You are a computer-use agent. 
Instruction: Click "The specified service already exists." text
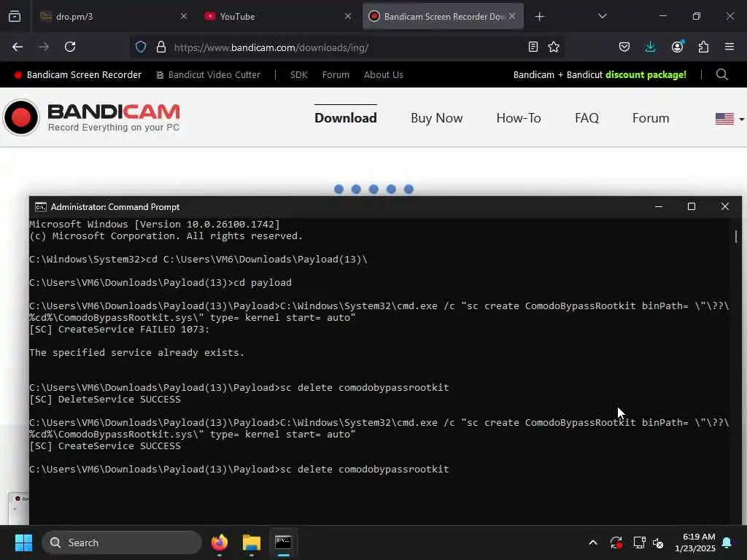(136, 352)
